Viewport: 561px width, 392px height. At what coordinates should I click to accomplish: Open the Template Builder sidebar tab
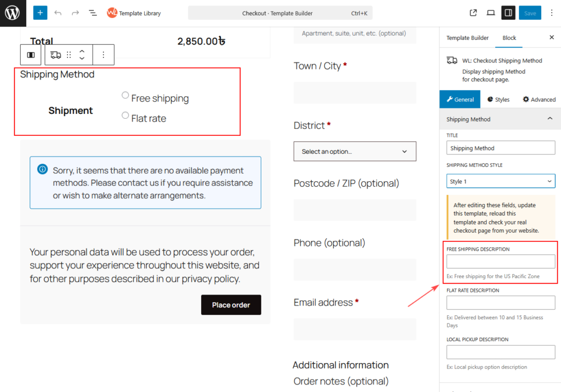(467, 38)
